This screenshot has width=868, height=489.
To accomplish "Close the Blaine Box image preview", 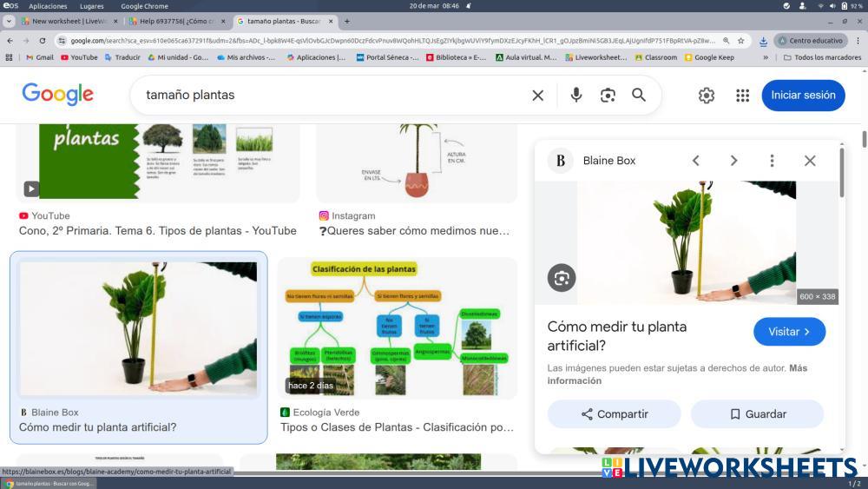I will (x=810, y=161).
